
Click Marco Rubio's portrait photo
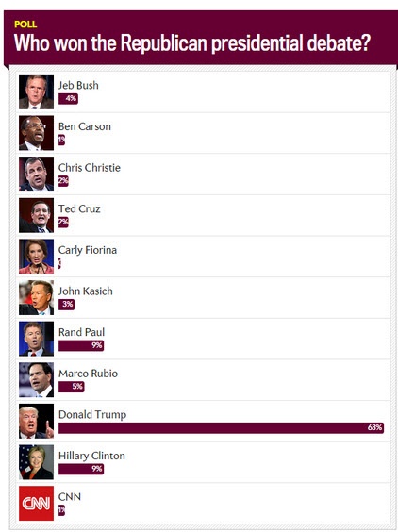[36, 379]
